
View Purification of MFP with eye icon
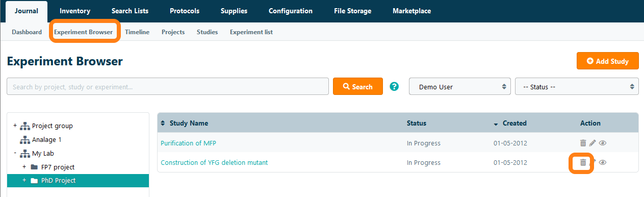click(x=603, y=143)
